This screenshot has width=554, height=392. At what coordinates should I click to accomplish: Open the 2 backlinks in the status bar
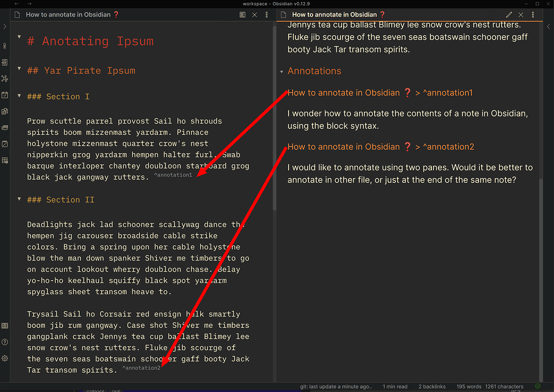pos(431,386)
